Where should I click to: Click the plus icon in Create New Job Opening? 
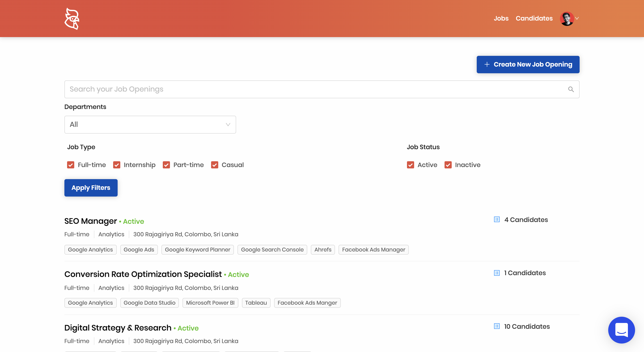(x=487, y=64)
